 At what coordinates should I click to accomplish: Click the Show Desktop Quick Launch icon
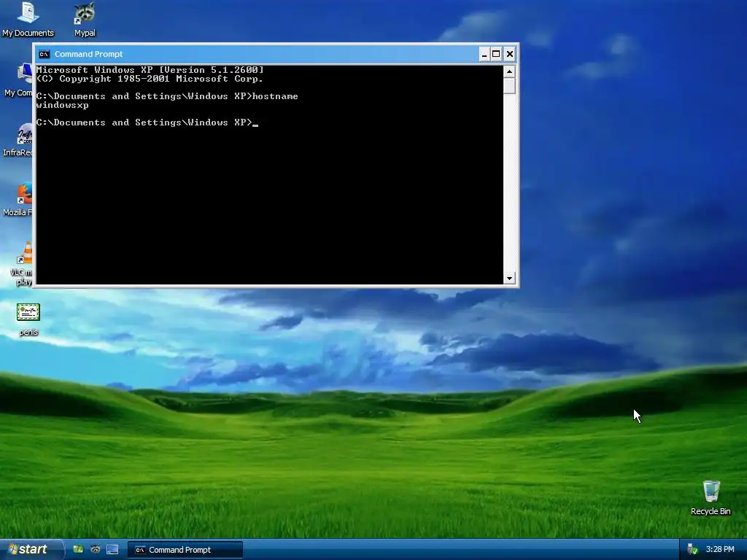tap(112, 550)
